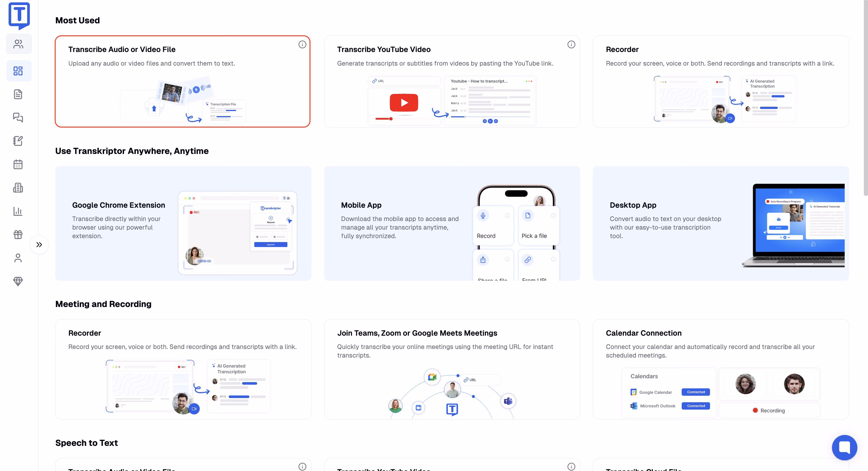868x471 pixels.
Task: Open the Mobile App card
Action: click(452, 223)
